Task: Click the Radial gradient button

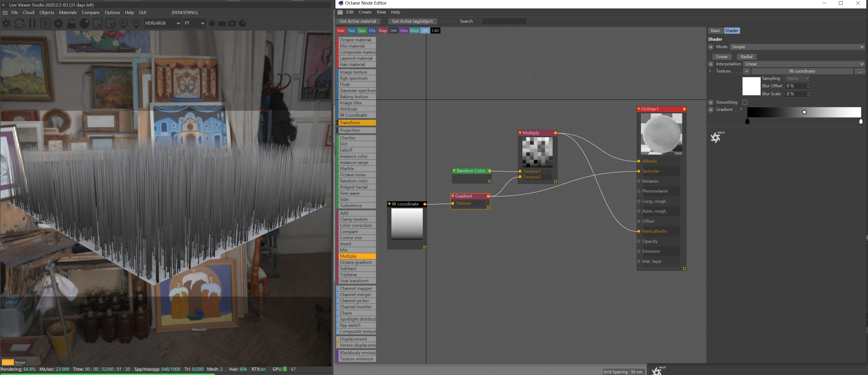Action: click(x=746, y=57)
